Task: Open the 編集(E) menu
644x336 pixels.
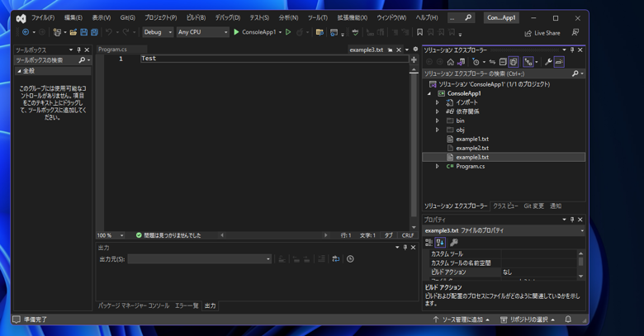Action: coord(73,17)
